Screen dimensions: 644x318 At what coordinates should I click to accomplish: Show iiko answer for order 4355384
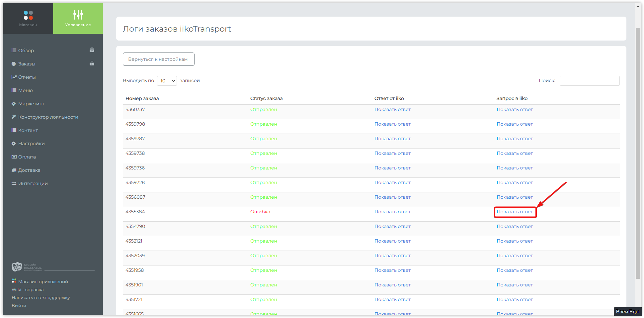pyautogui.click(x=392, y=212)
